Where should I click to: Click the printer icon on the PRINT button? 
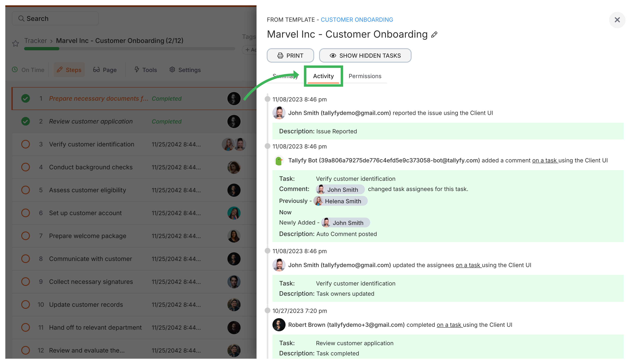tap(280, 55)
